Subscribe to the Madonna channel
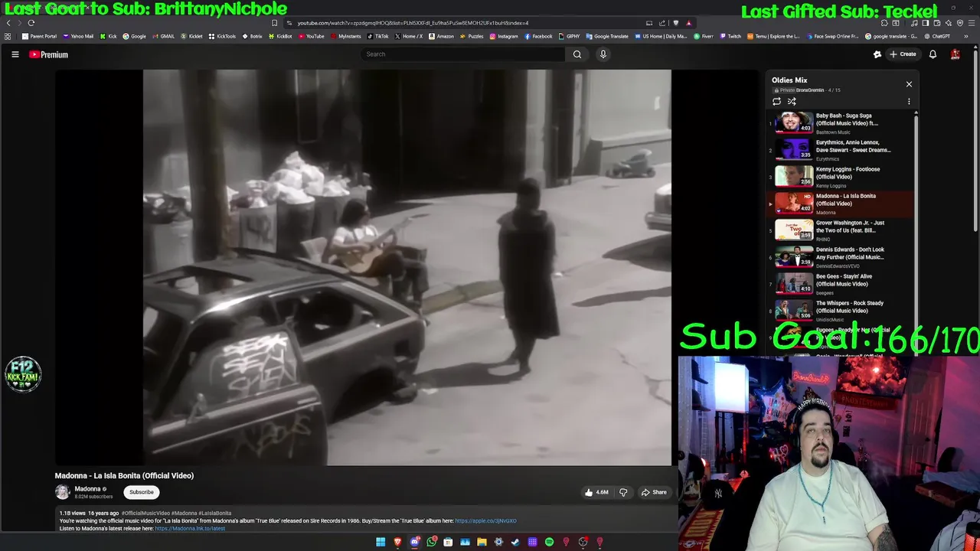The width and height of the screenshot is (980, 551). click(141, 492)
